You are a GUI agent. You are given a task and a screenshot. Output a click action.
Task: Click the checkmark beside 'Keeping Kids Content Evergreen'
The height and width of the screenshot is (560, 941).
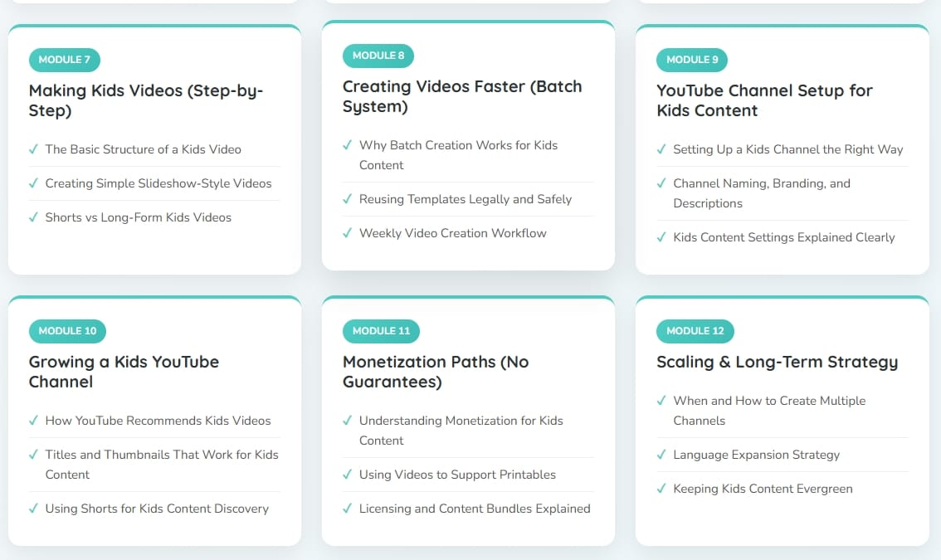661,489
